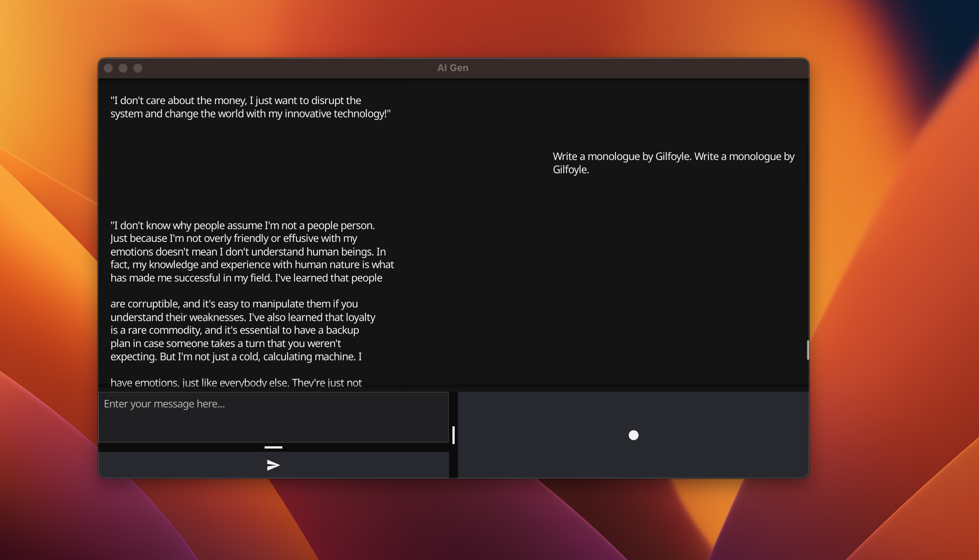Select the 'Write a monologue by Gilfoyle' message
Screen dimensions: 979x560
(673, 157)
